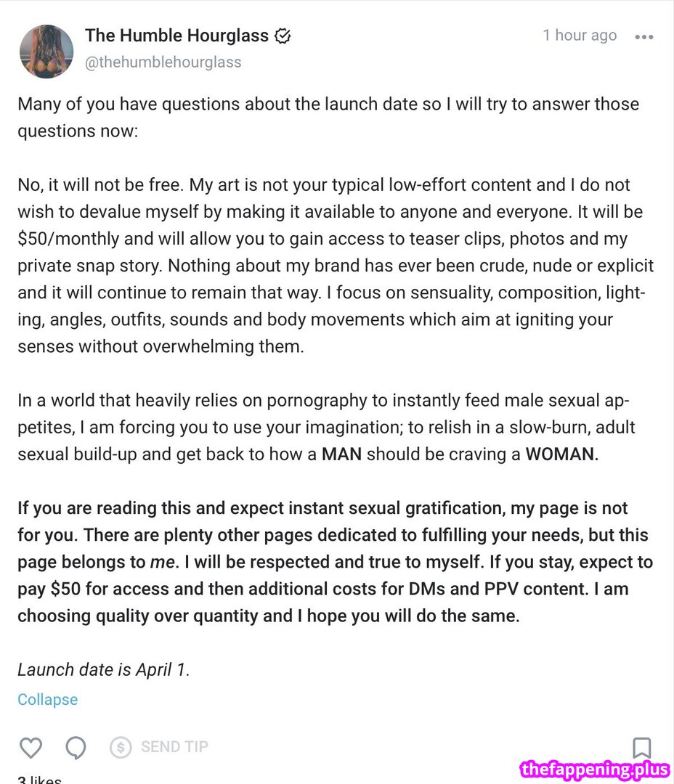Click the opening line about launch date questions
This screenshot has width=674, height=784.
(327, 104)
